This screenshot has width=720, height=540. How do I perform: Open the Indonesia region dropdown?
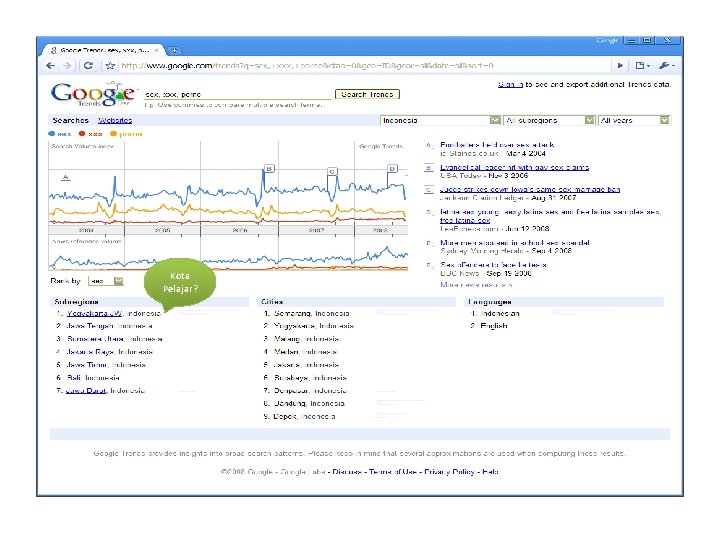pos(440,120)
